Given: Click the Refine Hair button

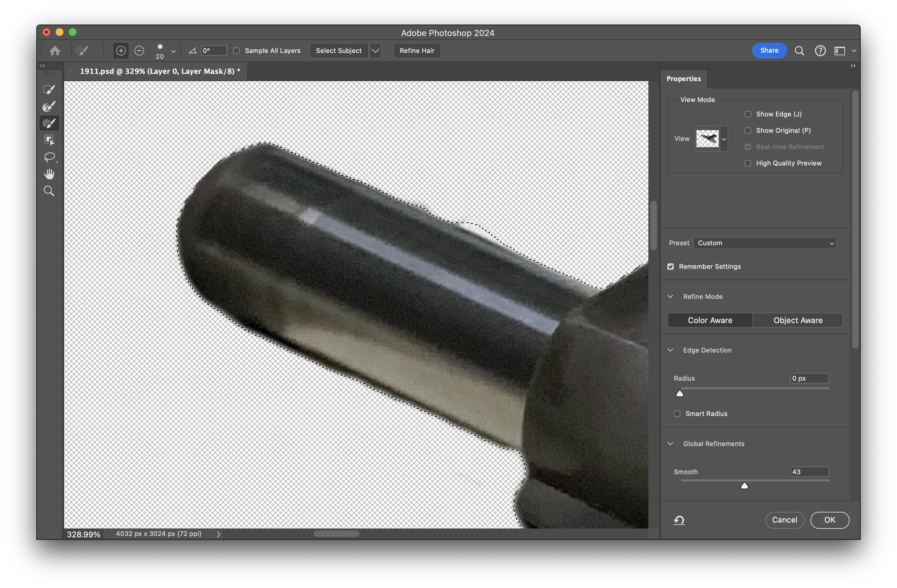Looking at the screenshot, I should pyautogui.click(x=417, y=51).
